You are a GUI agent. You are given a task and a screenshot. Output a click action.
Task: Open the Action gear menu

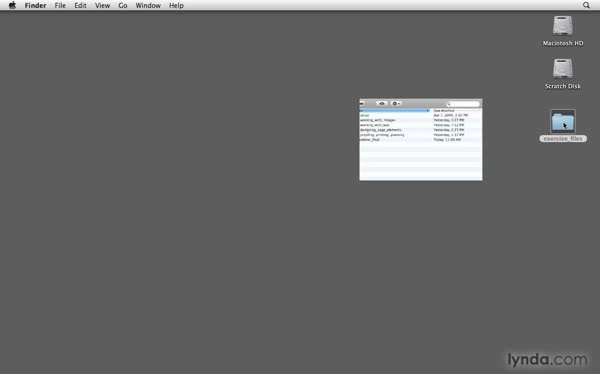[x=396, y=103]
